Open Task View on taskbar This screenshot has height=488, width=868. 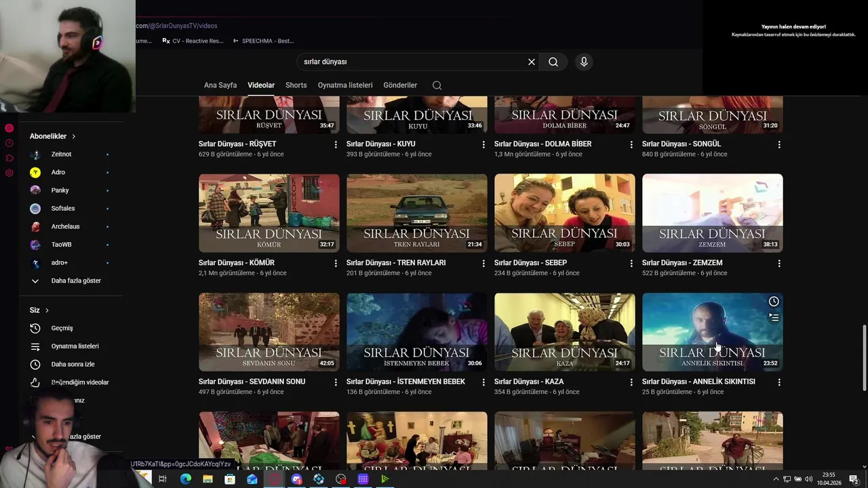(x=163, y=479)
